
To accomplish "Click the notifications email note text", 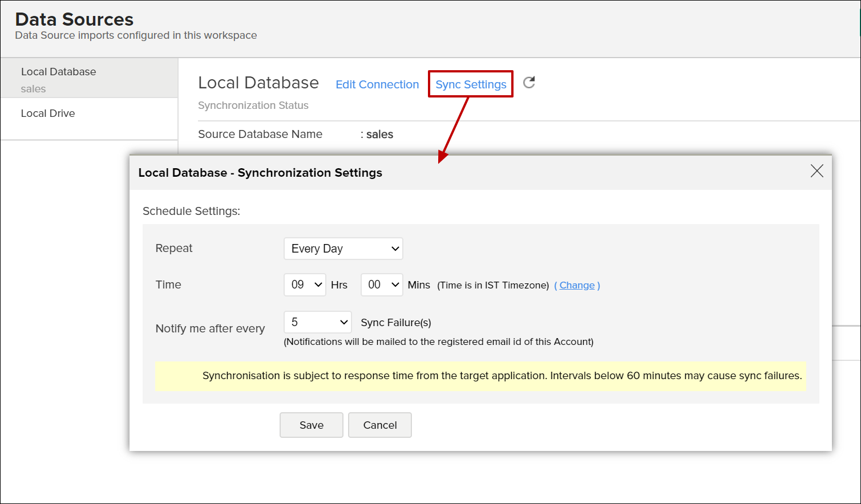I will (438, 342).
